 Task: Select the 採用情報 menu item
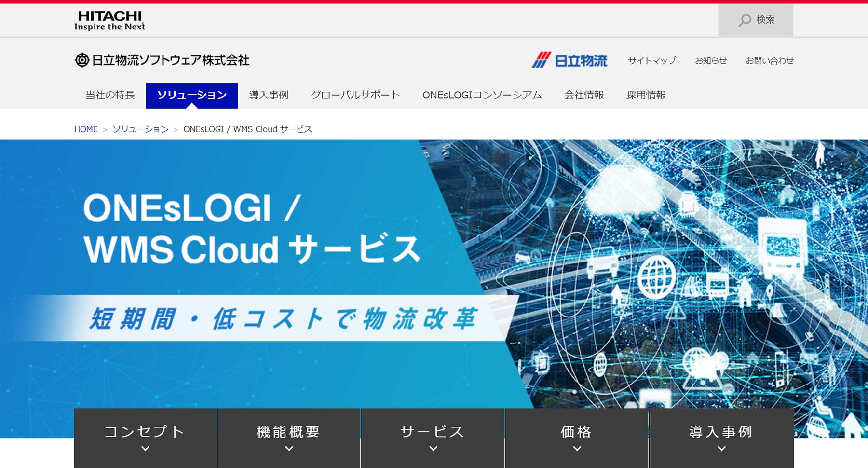click(646, 95)
